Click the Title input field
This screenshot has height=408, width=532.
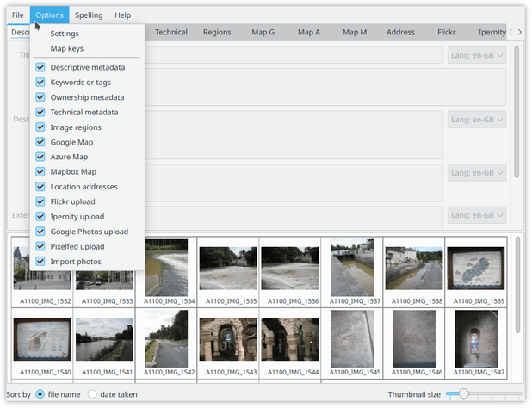[x=294, y=55]
